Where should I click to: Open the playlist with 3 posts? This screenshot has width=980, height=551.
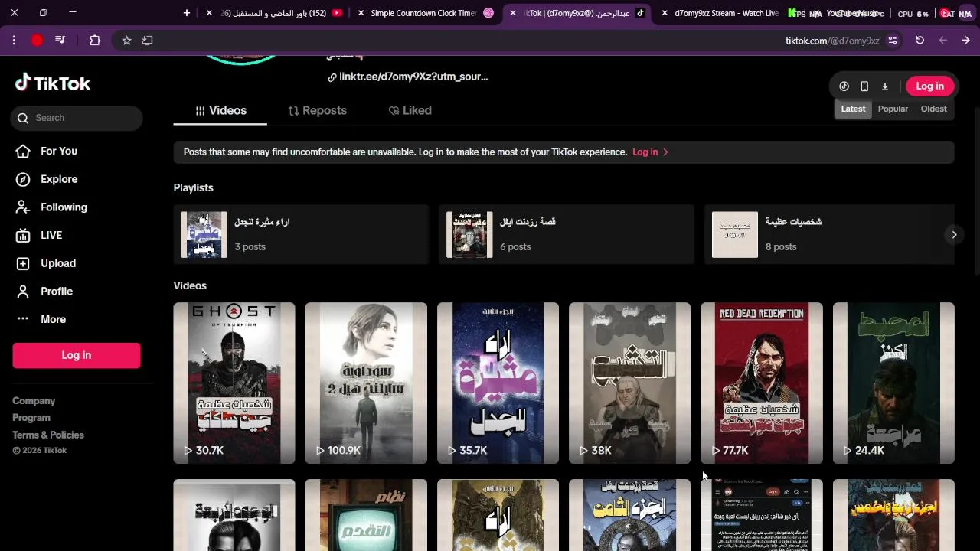click(x=301, y=235)
